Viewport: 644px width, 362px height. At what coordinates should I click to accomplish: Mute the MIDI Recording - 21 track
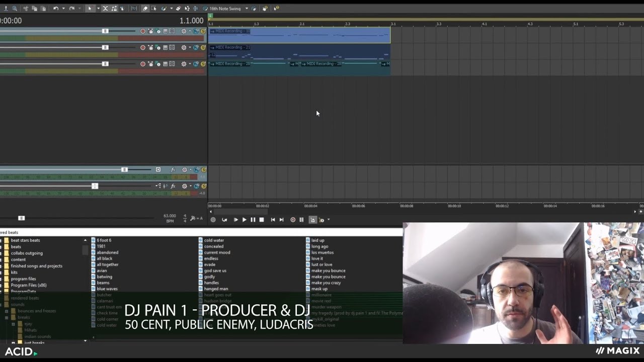(196, 48)
